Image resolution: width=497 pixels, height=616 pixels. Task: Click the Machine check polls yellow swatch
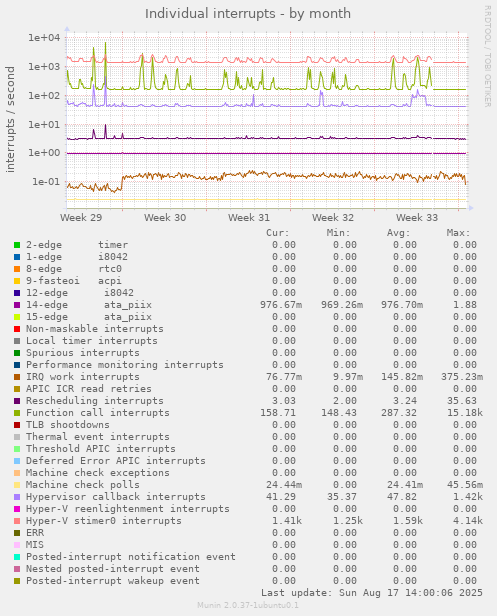[x=17, y=485]
